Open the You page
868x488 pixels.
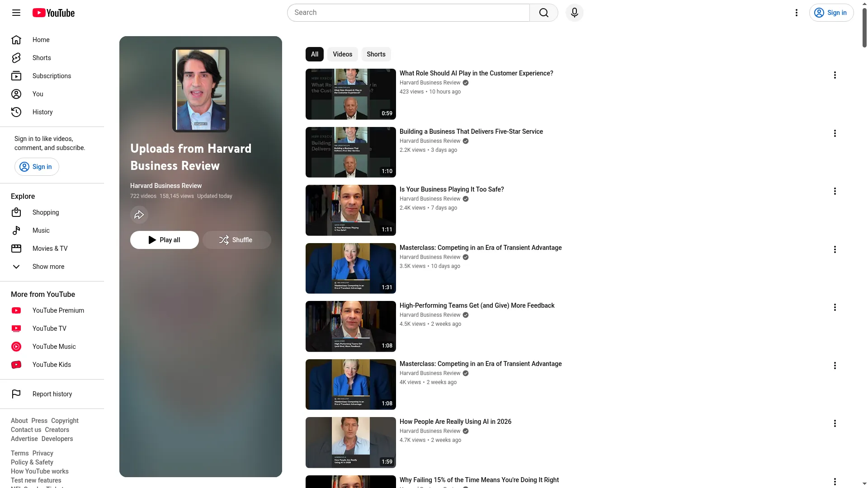point(52,94)
